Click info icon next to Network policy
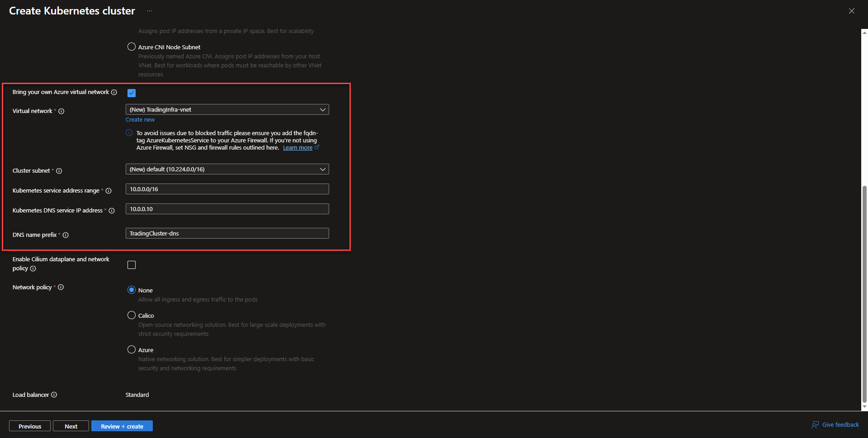The height and width of the screenshot is (438, 868). pos(61,287)
